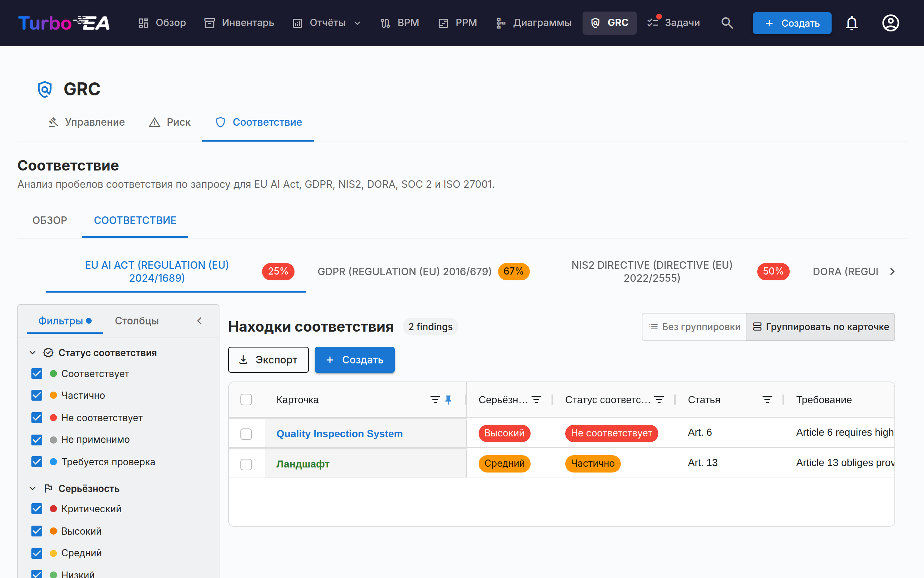
Task: Open the notifications bell
Action: click(x=851, y=23)
